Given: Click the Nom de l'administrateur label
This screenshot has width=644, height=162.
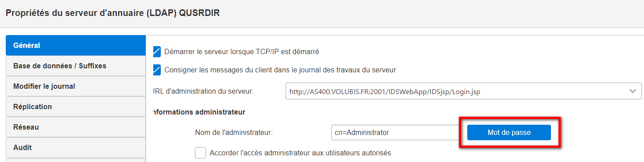Looking at the screenshot, I should click(x=233, y=132).
